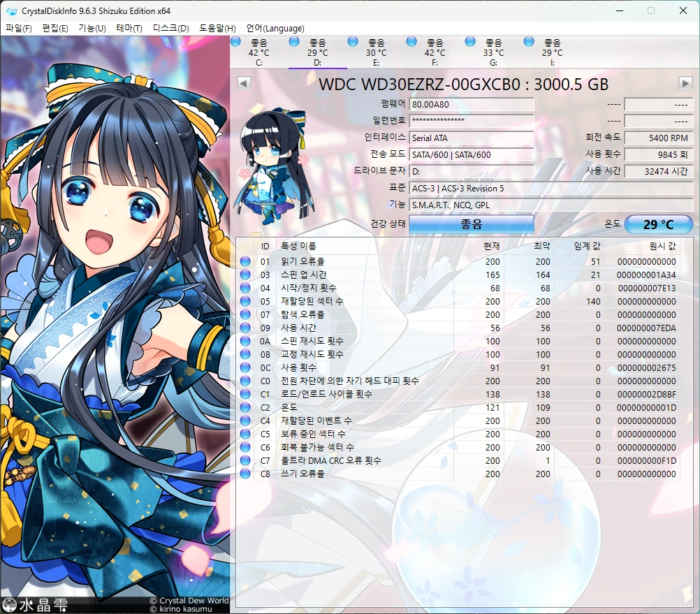Screen dimensions: 700x614
Task: Select the I: drive status icon
Action: tap(529, 42)
